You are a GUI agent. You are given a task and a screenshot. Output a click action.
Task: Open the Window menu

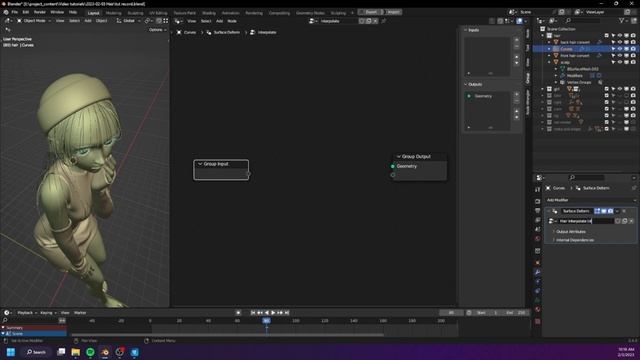(57, 12)
